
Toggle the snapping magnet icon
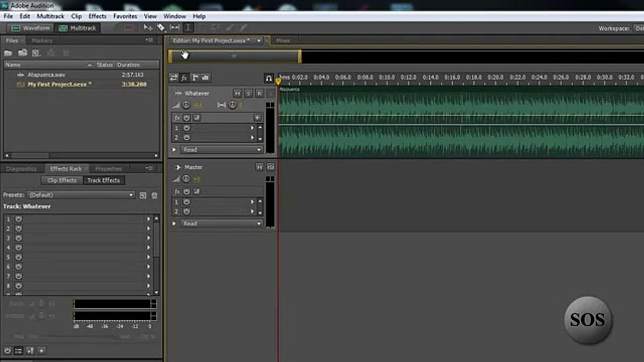269,78
